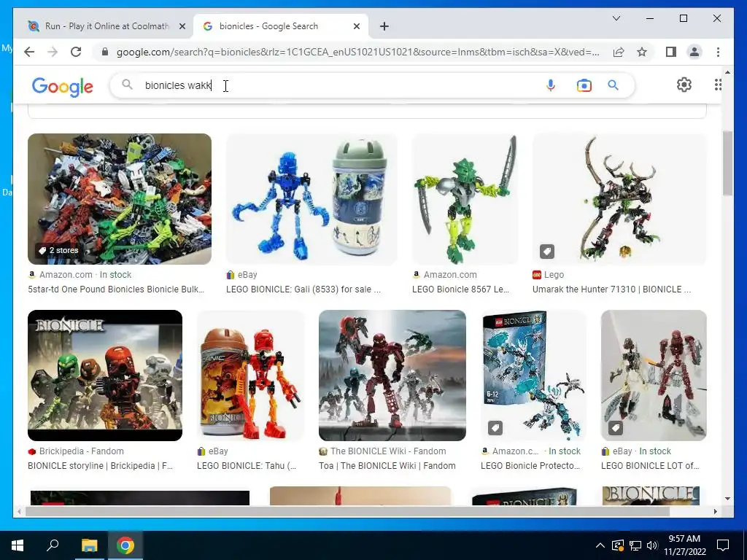747x560 pixels.
Task: Open the red Tahu with canister image
Action: 251,376
